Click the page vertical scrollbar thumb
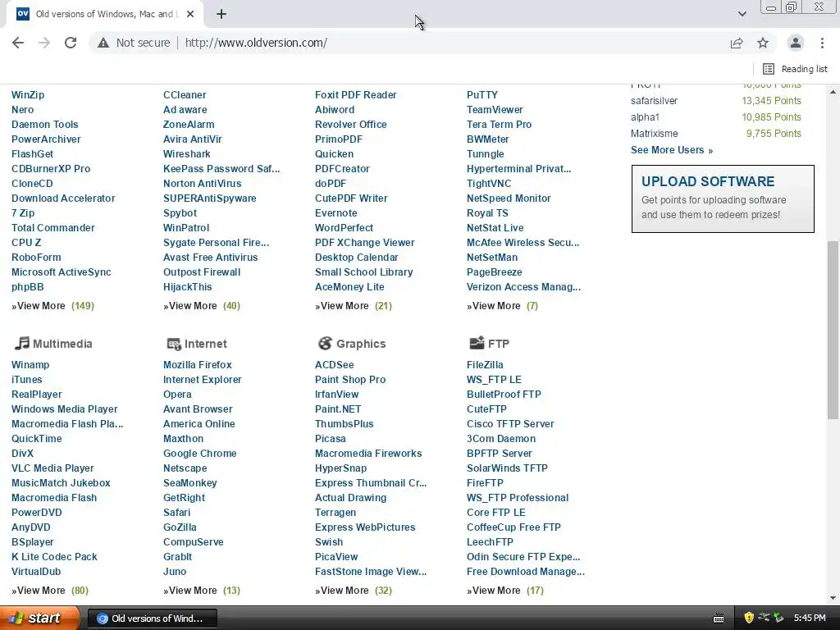The width and height of the screenshot is (840, 630). click(x=833, y=330)
